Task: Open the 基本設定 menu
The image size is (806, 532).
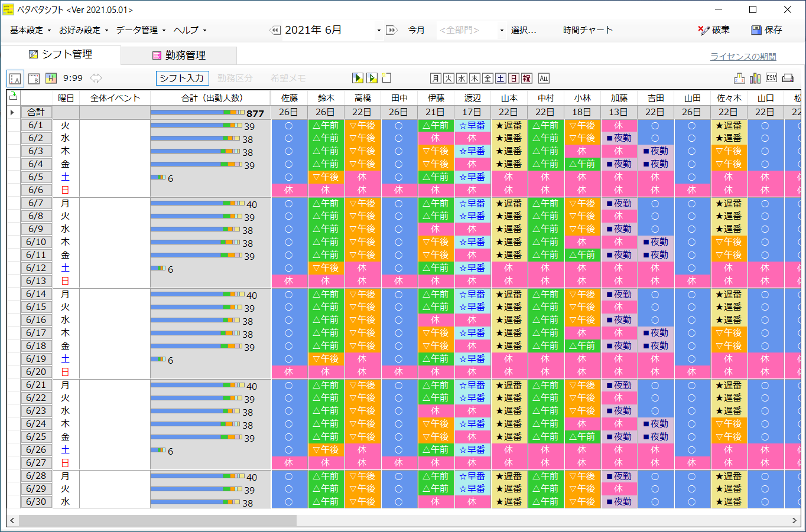Action: [30, 30]
